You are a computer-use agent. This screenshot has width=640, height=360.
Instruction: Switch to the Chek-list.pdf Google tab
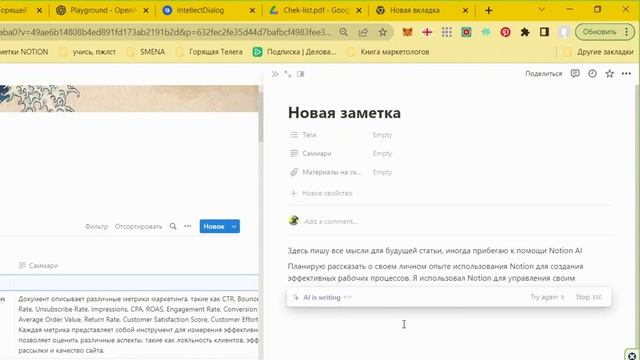(315, 11)
